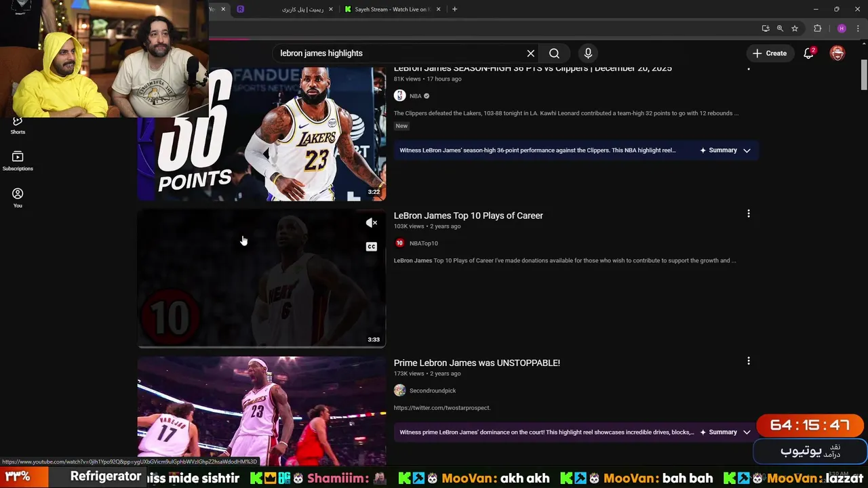Click the Clippers defeated the Lakers description
Screen dimensions: 868x488
pos(566,114)
